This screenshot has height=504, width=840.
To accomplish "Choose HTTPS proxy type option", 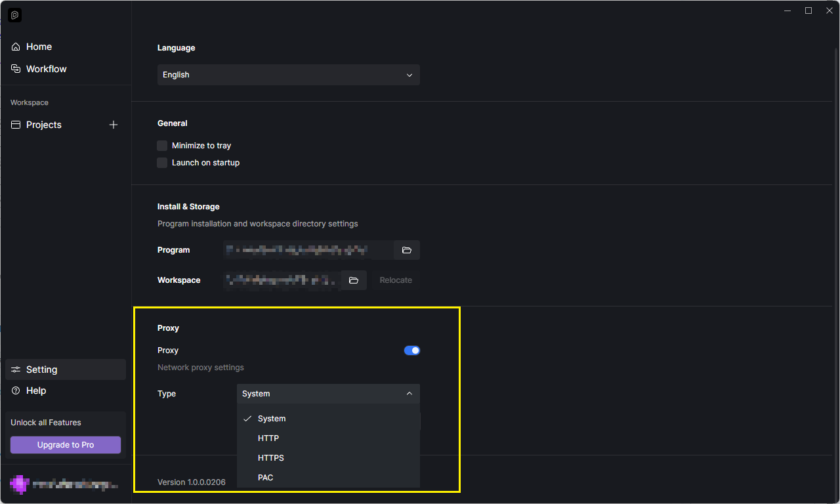I will pyautogui.click(x=271, y=458).
